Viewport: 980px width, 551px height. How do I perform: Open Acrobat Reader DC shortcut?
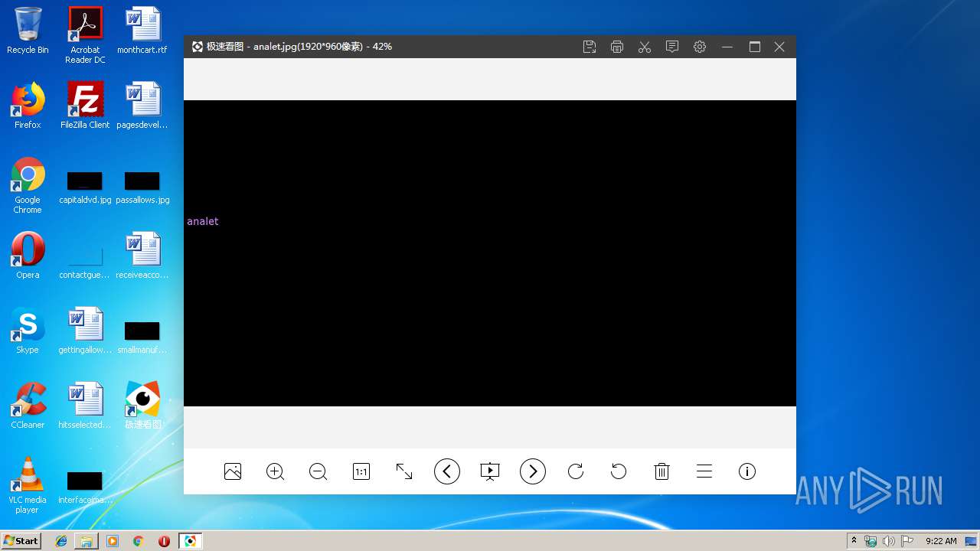[85, 35]
